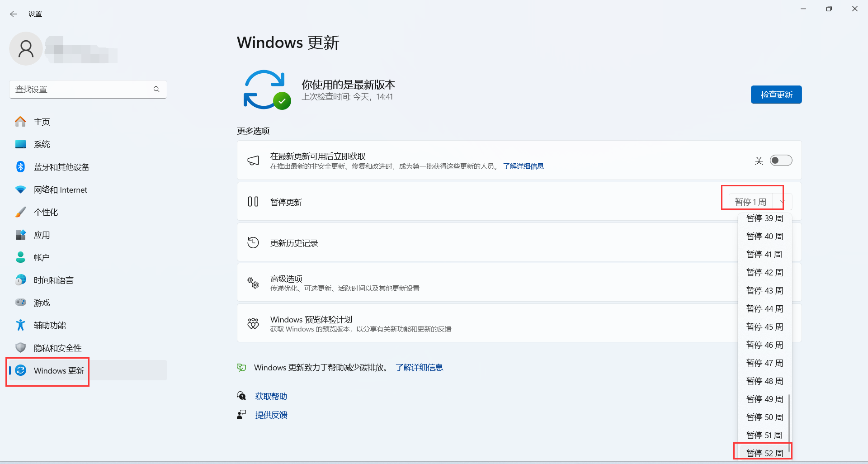The width and height of the screenshot is (868, 464).
Task: Open 了解详细信息 link about early updates
Action: [x=523, y=166]
